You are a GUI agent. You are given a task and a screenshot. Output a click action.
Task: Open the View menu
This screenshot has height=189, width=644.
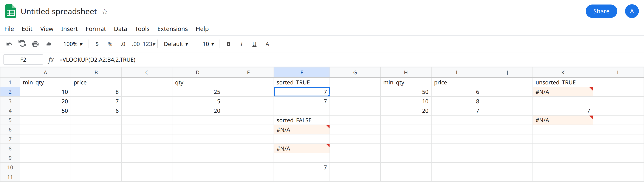point(47,29)
